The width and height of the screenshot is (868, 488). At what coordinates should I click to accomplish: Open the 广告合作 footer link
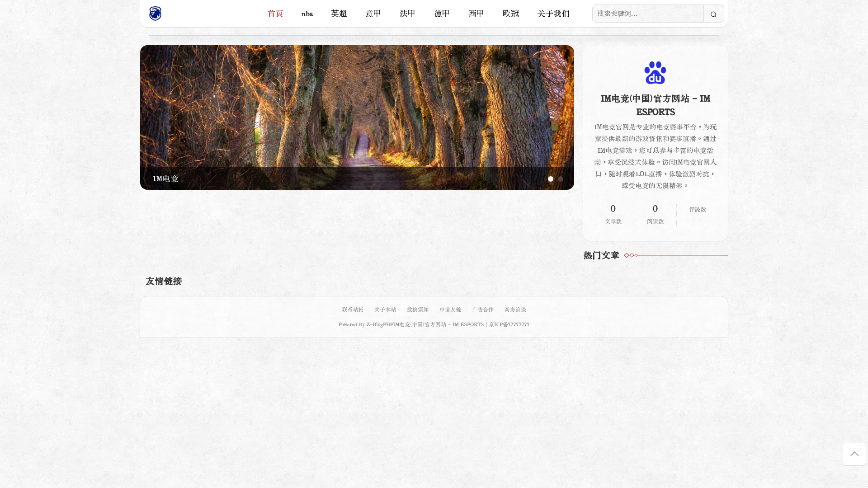pyautogui.click(x=483, y=310)
